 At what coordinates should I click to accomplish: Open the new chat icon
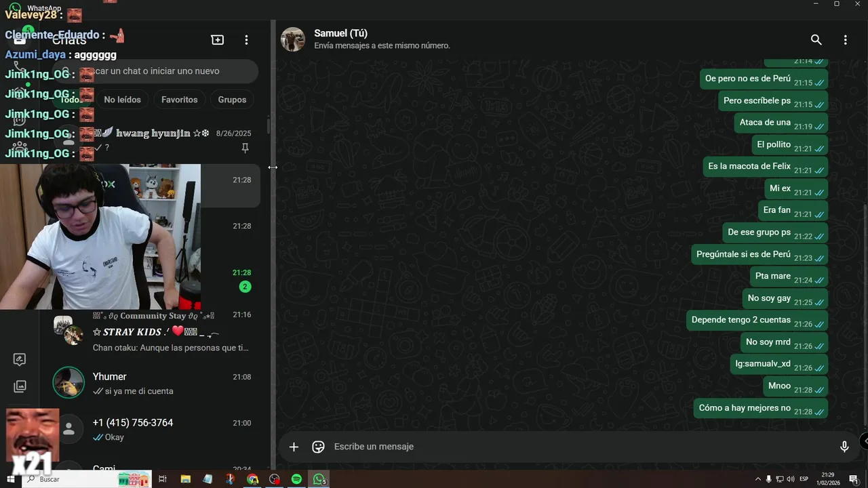click(218, 40)
